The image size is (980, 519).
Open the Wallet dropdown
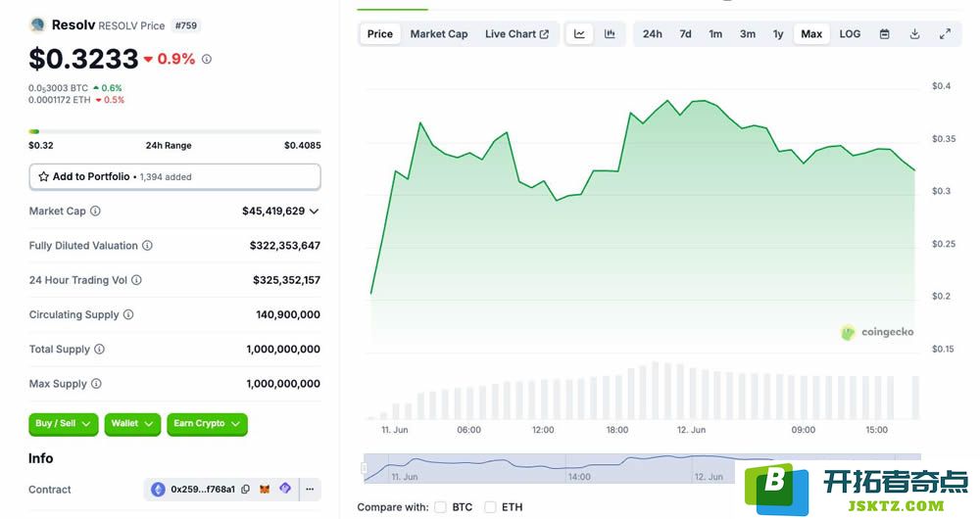132,423
